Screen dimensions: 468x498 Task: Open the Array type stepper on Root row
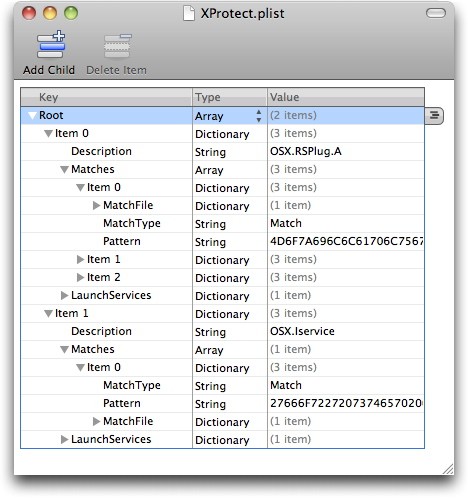pos(259,116)
